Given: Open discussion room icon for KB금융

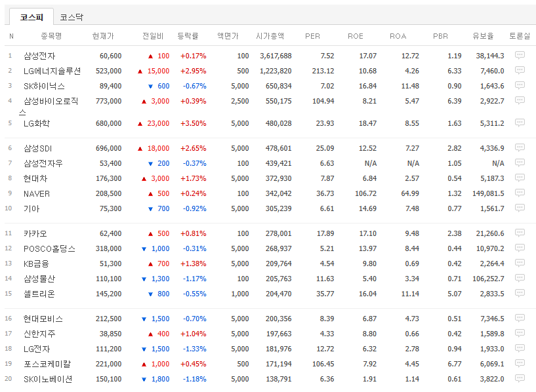Looking at the screenshot, I should click(x=520, y=263).
